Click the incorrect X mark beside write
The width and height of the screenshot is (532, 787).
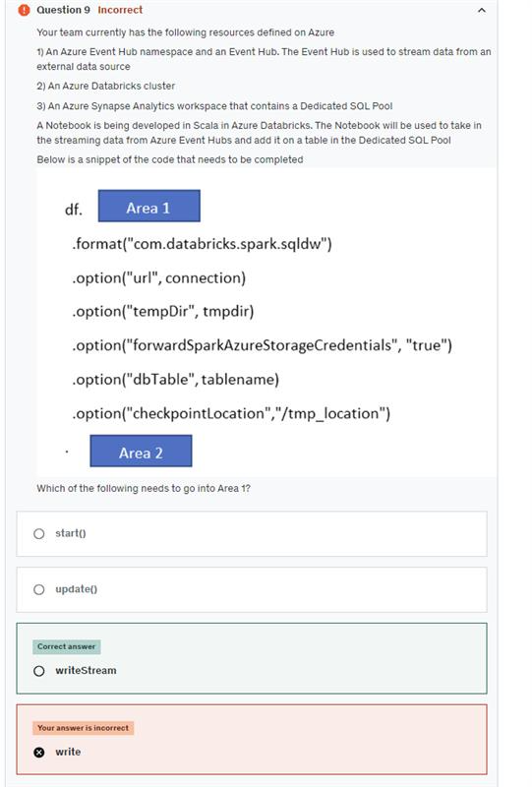[39, 752]
